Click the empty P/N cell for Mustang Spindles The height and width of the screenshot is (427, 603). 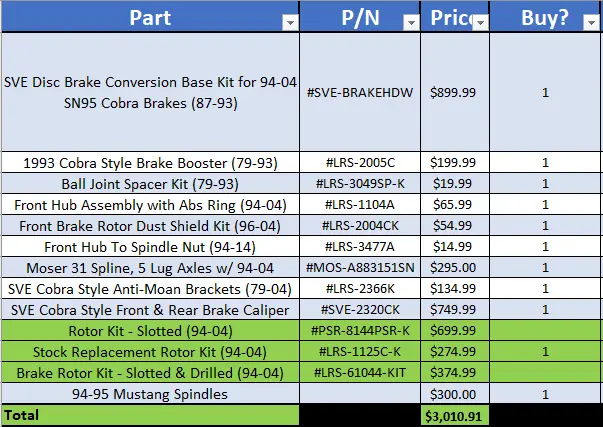click(x=360, y=394)
